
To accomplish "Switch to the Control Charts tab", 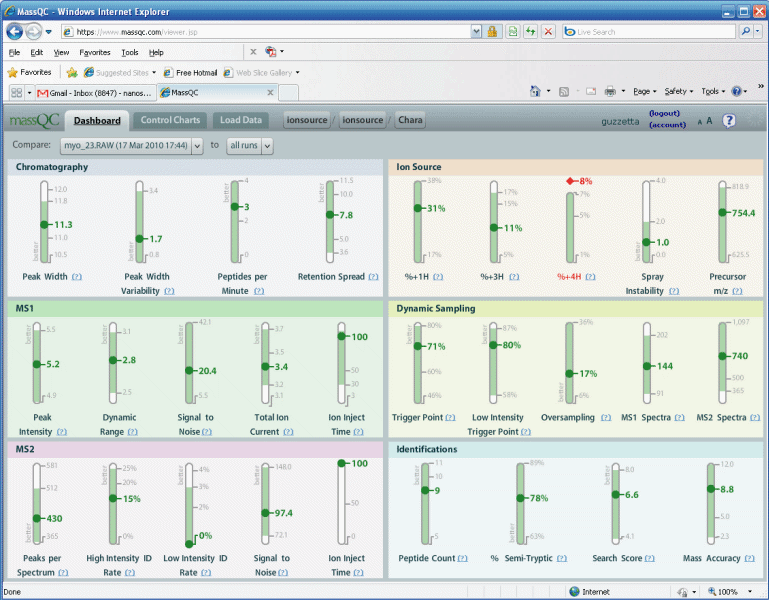I will [x=170, y=120].
